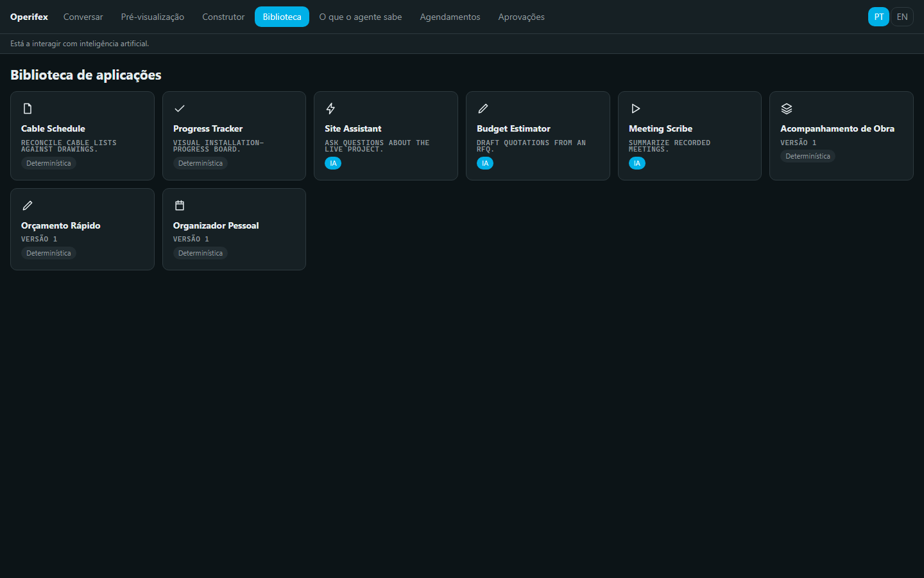Open Orçamento Rápido app title
This screenshot has width=924, height=578.
click(61, 225)
